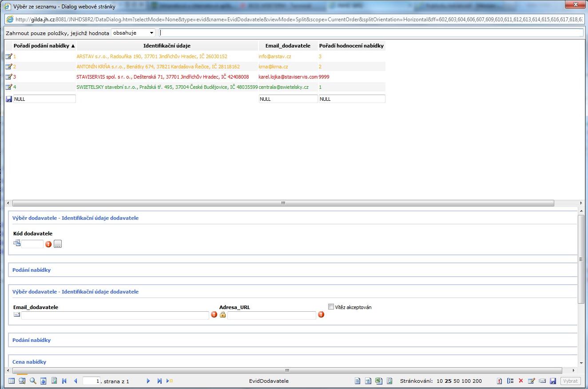Sort by 'Identifikační údaje' column header

click(x=167, y=46)
